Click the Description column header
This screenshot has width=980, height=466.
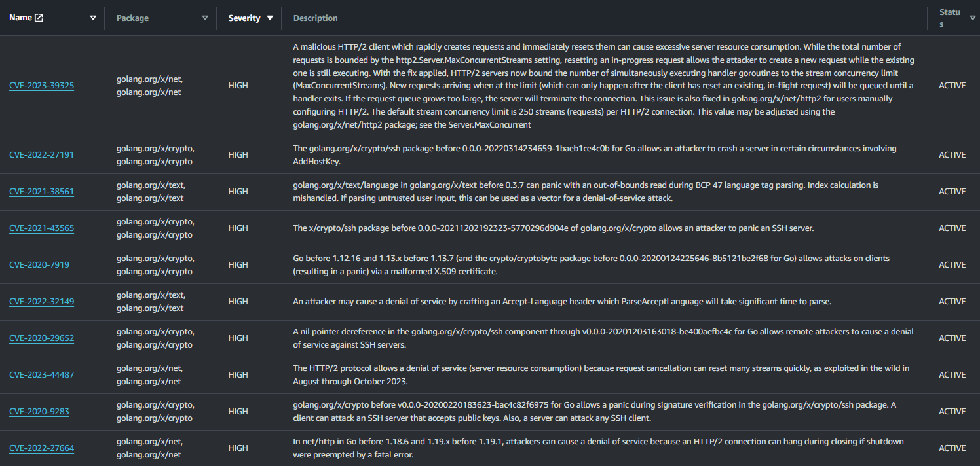pyautogui.click(x=316, y=18)
